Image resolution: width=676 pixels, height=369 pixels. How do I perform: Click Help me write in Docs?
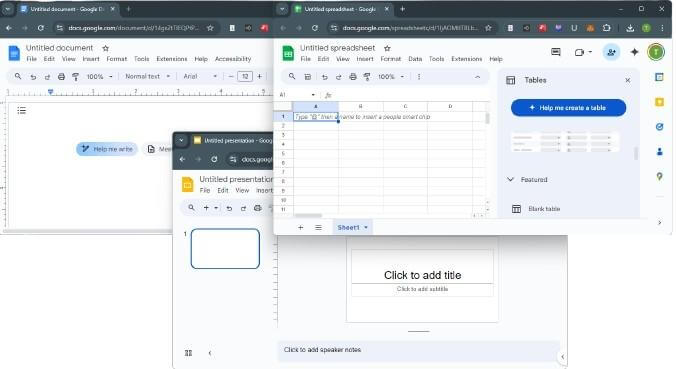coord(107,149)
